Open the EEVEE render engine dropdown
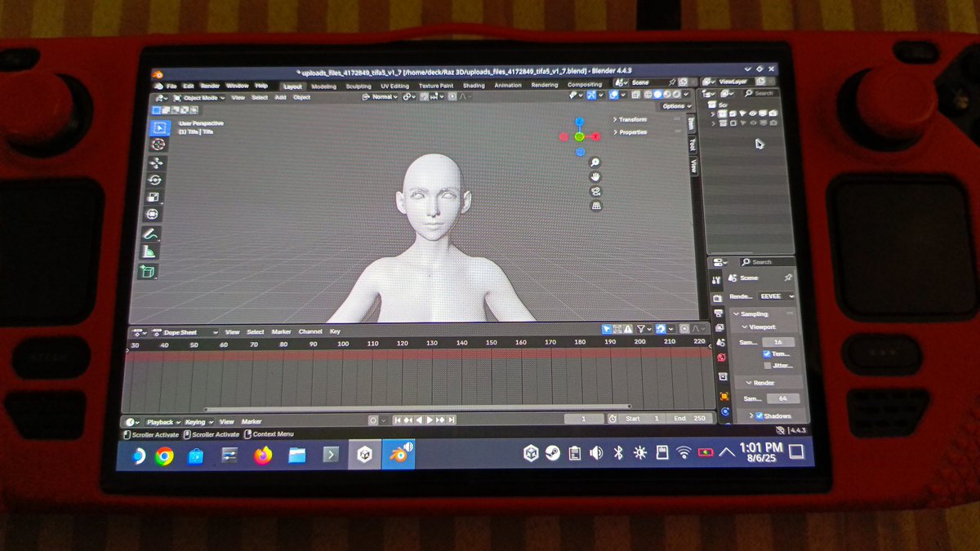The height and width of the screenshot is (551, 980). 776,296
